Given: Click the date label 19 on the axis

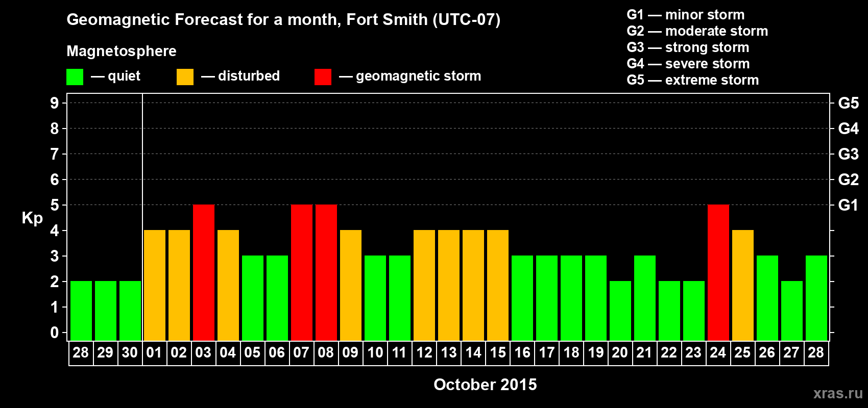Looking at the screenshot, I should [595, 353].
